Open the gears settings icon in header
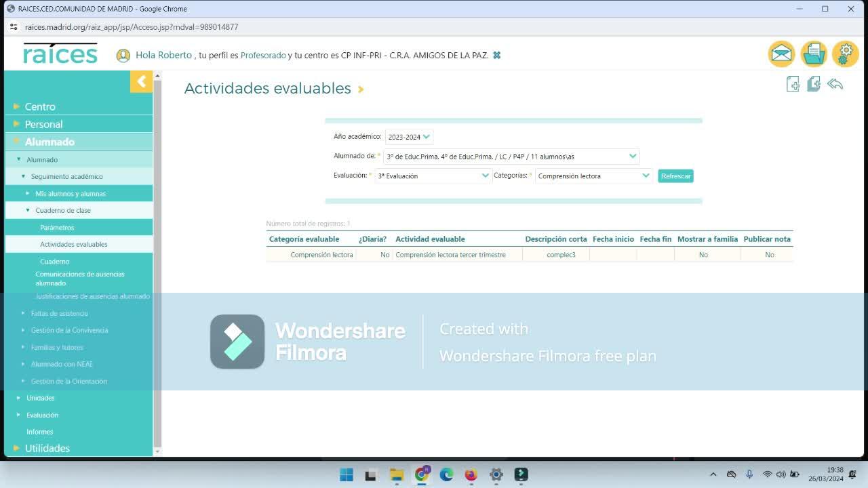868x488 pixels. point(845,54)
